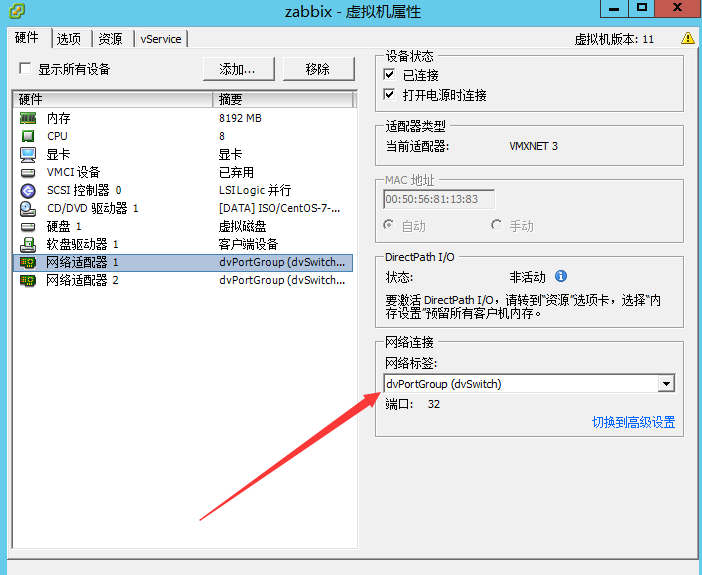Select the 自动 MAC address radio button
The image size is (702, 575).
pos(389,225)
